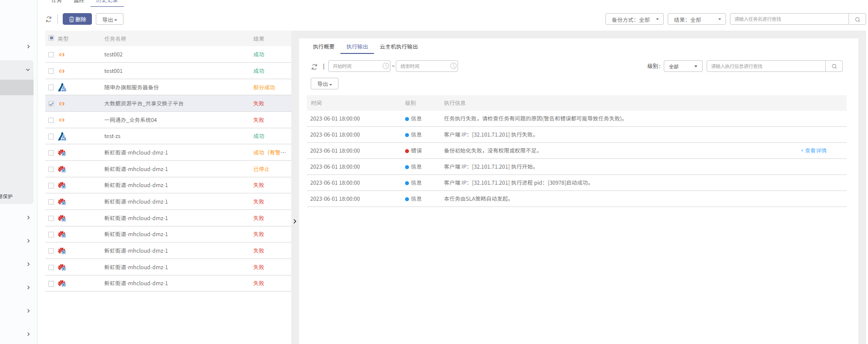Check the box for the 随申办旗舰服务器备份 row
The width and height of the screenshot is (868, 344).
click(51, 87)
